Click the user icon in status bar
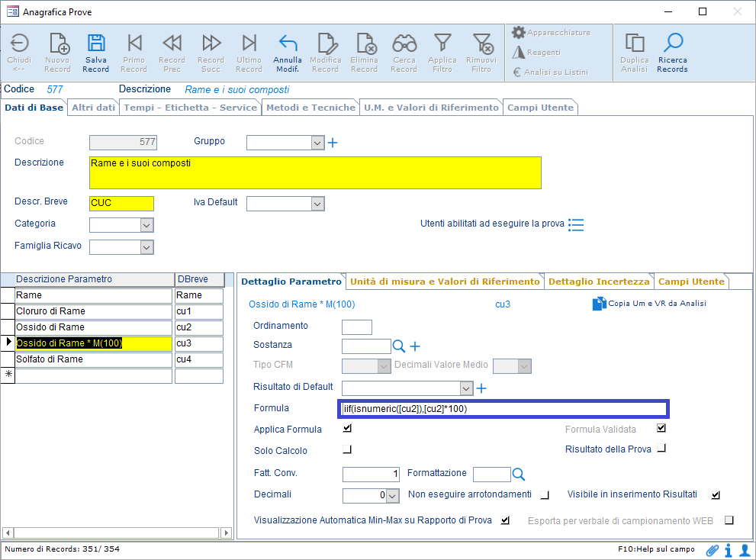Image resolution: width=756 pixels, height=560 pixels. [745, 550]
